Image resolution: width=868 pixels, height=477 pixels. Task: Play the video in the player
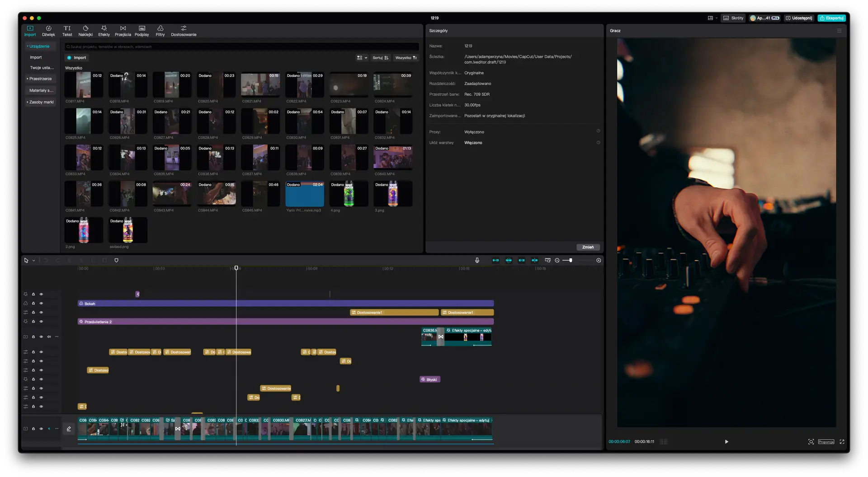point(726,442)
